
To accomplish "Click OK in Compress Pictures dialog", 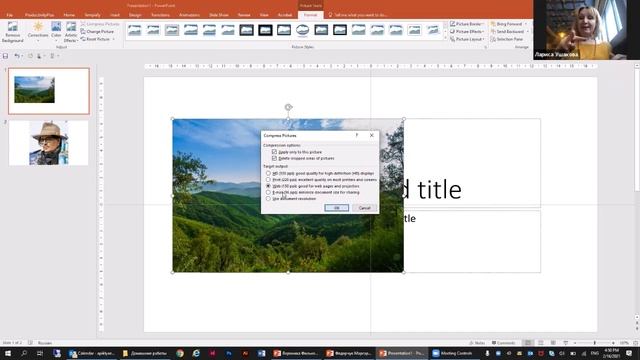I will click(336, 208).
